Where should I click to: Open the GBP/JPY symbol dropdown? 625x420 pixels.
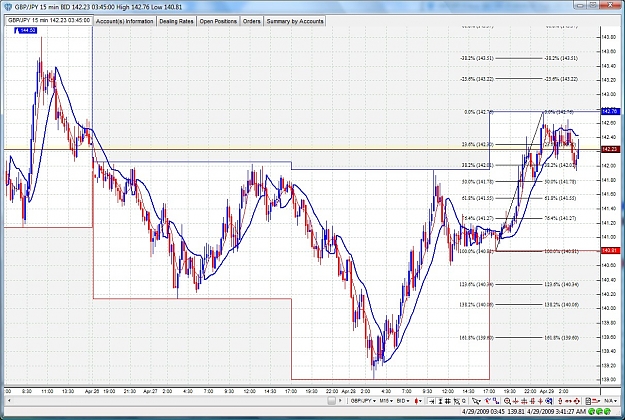point(363,401)
